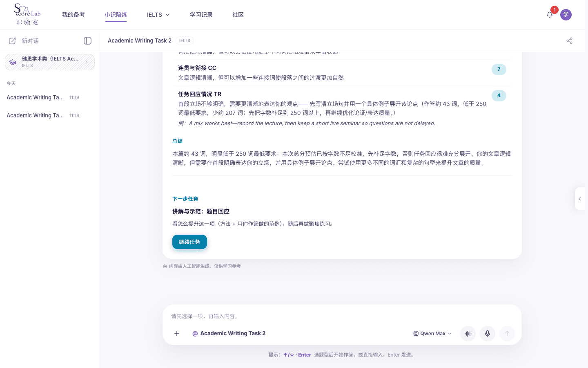This screenshot has height=368, width=588.
Task: Click the 下一步任务 heading
Action: click(185, 199)
